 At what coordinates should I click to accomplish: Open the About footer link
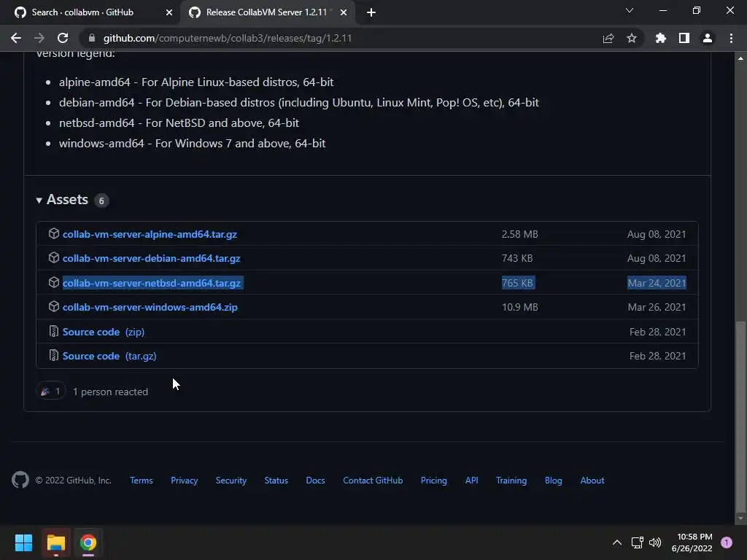[592, 481]
